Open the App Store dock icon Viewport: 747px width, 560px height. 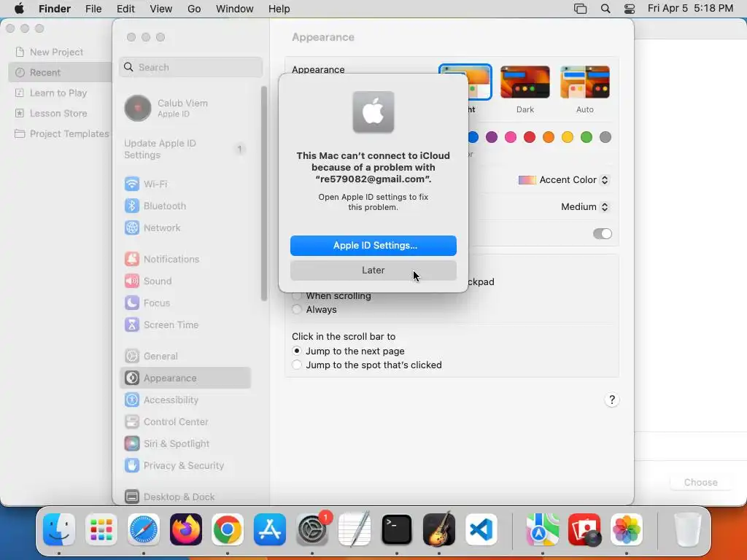(270, 529)
